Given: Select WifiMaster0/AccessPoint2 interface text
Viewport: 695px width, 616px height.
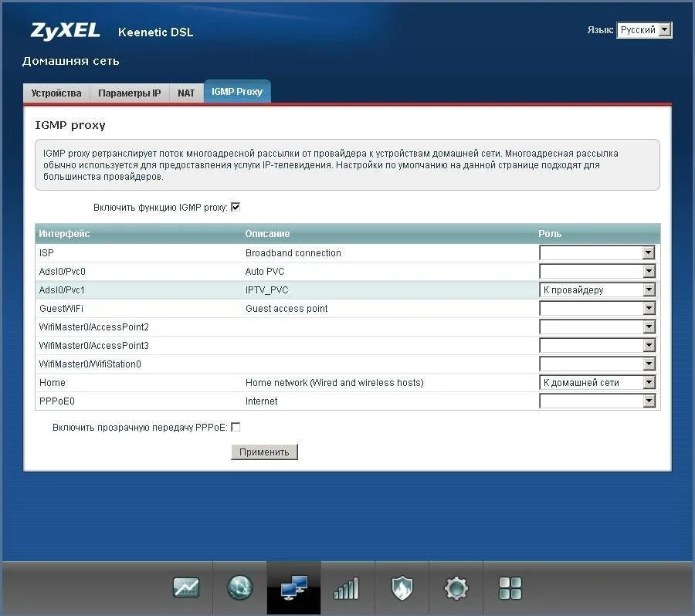Looking at the screenshot, I should point(94,327).
